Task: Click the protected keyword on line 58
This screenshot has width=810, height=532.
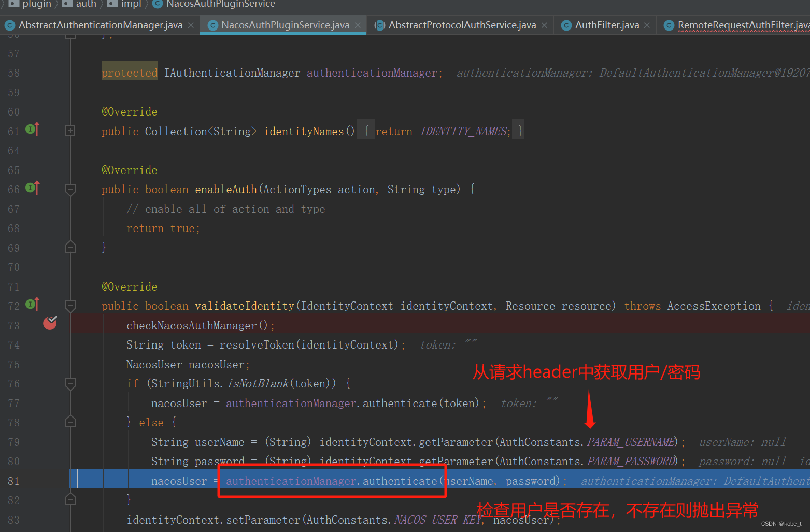Action: click(x=130, y=73)
